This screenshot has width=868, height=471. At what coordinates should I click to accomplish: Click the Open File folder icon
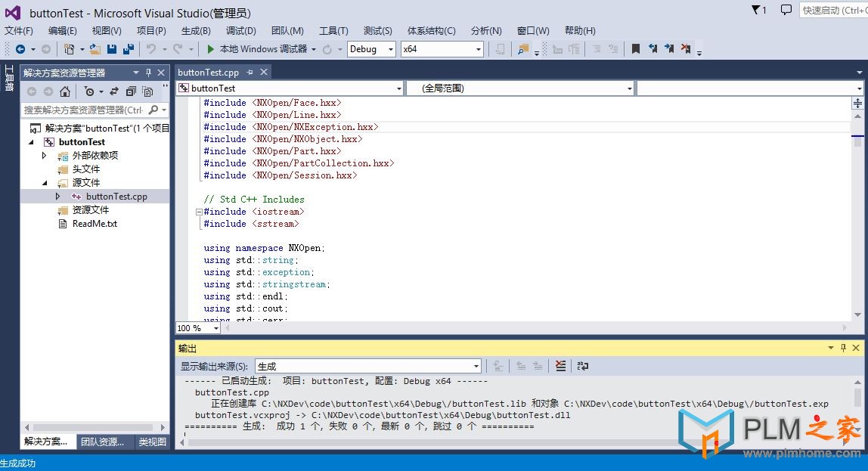(95, 49)
